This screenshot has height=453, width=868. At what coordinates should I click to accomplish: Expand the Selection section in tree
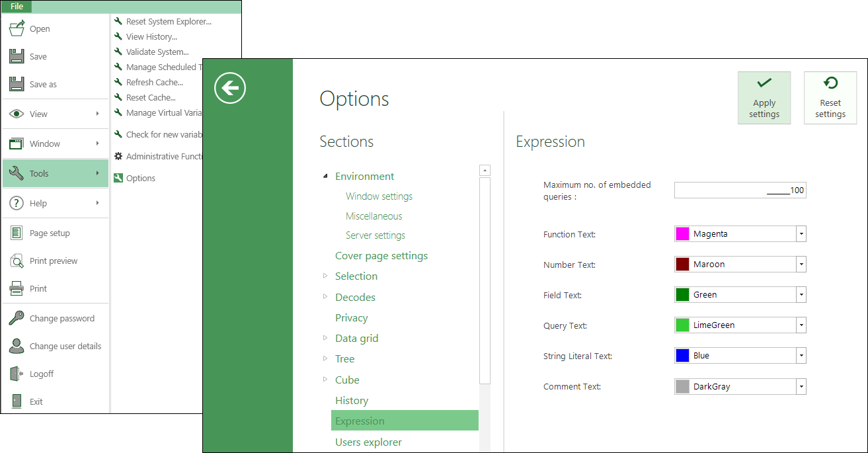(325, 276)
